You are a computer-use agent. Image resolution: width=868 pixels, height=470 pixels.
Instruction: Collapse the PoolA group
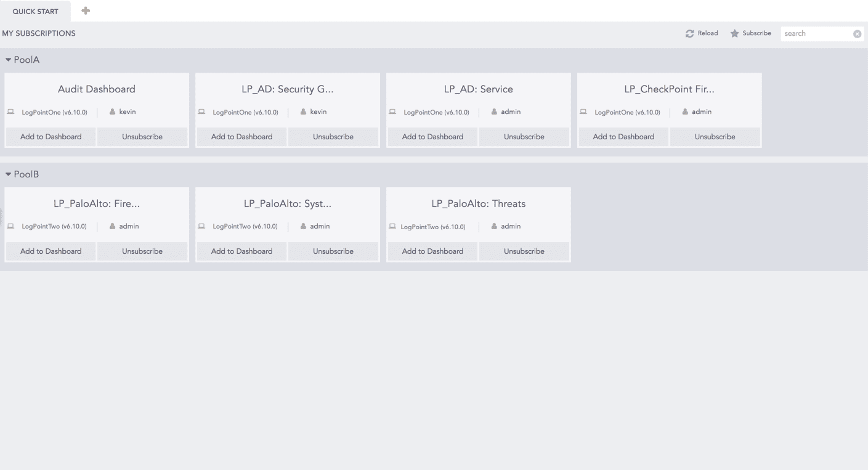pos(8,59)
